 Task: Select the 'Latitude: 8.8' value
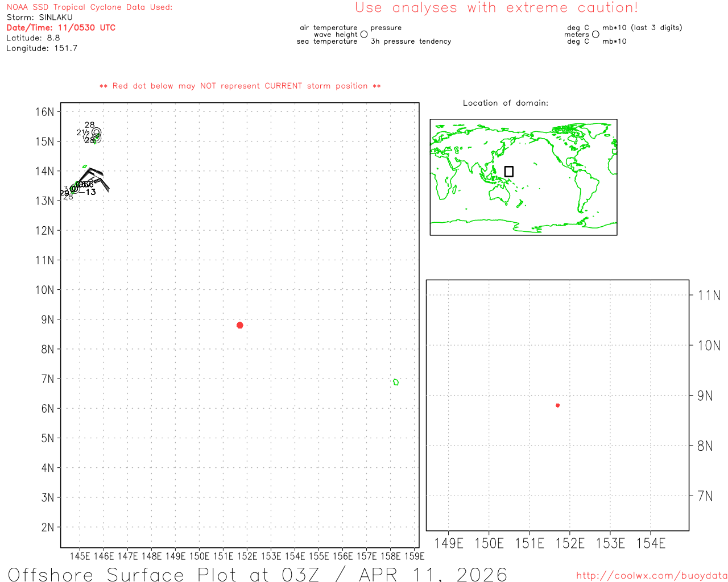(x=33, y=38)
